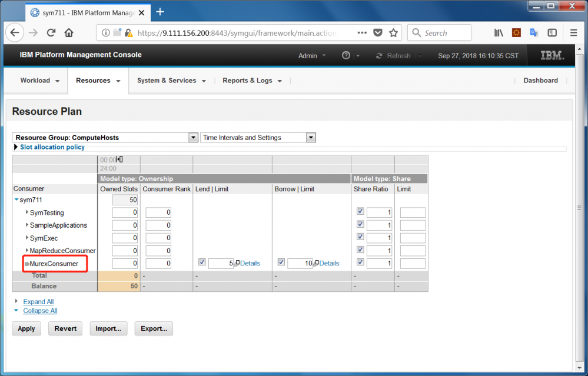Open site information icon in address bar
588x376 pixels.
click(x=106, y=33)
